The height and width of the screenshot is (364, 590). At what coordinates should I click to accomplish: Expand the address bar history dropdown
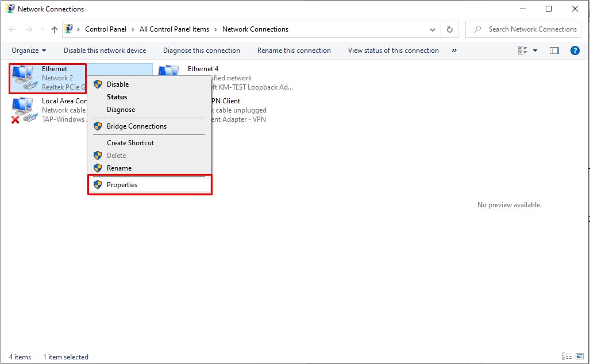tap(433, 29)
